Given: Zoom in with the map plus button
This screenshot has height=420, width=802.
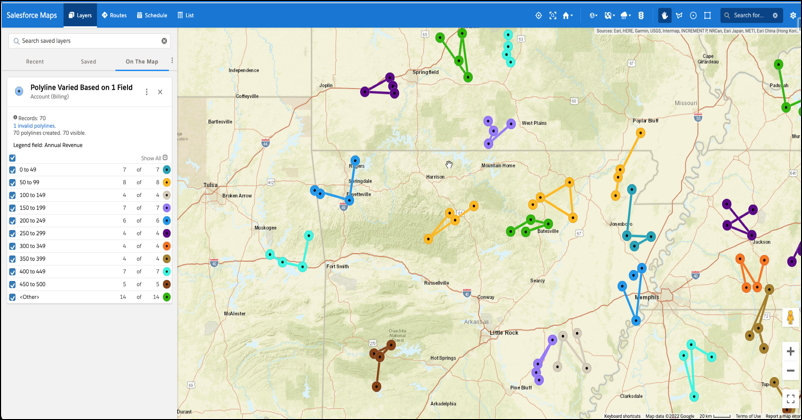Looking at the screenshot, I should [x=790, y=351].
